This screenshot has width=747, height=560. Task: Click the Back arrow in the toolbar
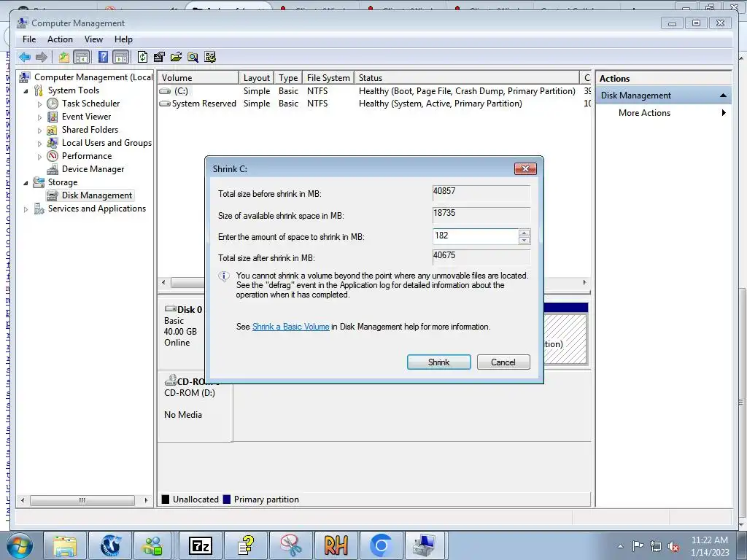(24, 57)
